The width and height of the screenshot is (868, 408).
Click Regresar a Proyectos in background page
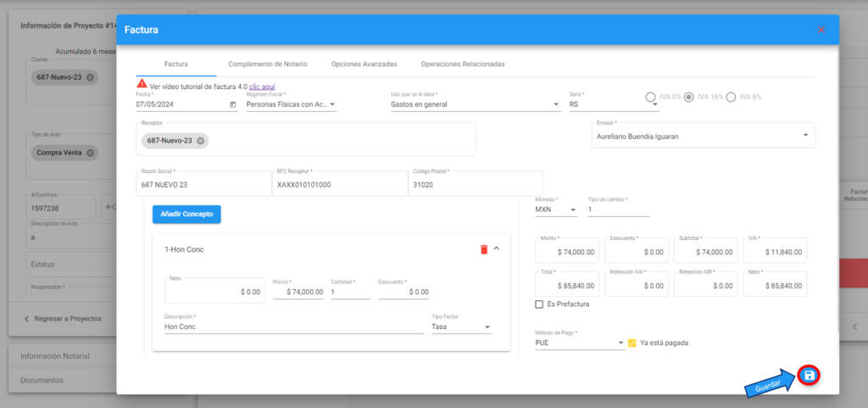point(63,319)
